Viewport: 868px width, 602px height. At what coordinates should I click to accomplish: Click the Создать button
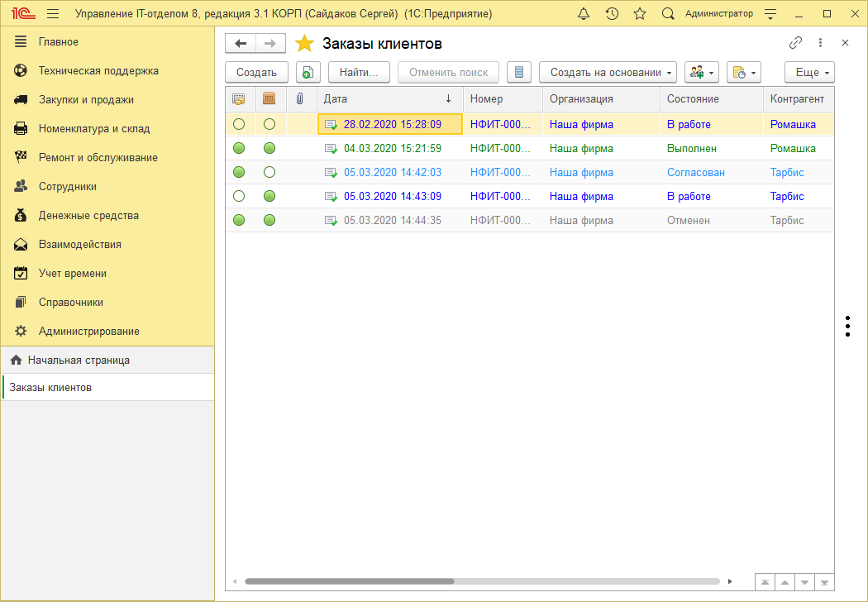pyautogui.click(x=256, y=73)
